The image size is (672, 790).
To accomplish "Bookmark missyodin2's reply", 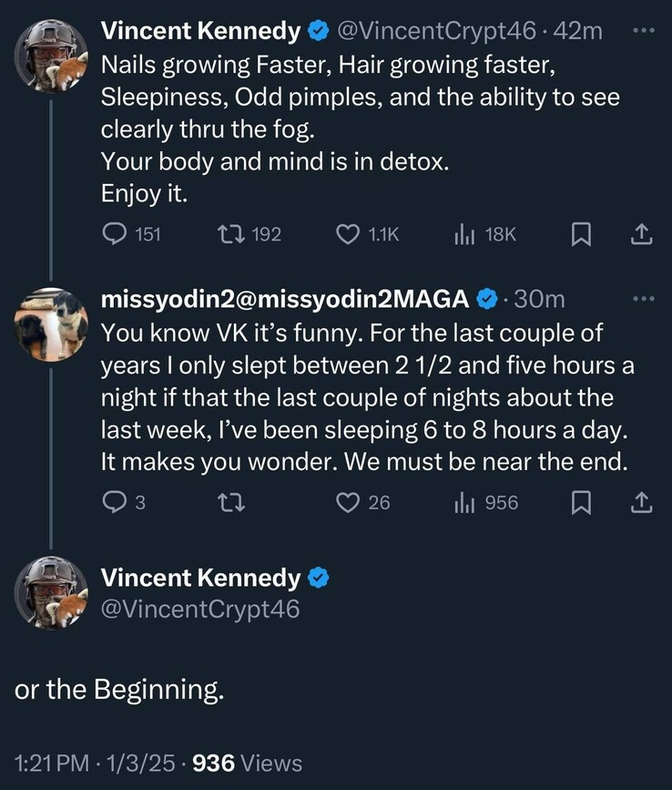I will tap(580, 501).
